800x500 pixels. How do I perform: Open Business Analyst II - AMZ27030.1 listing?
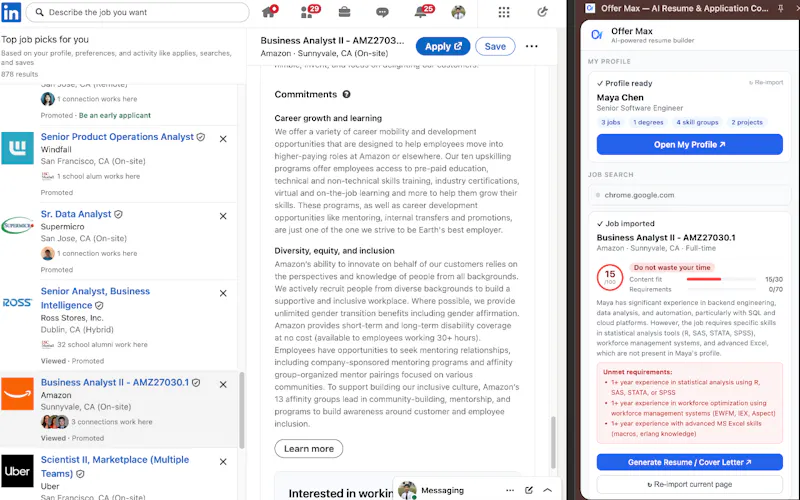[x=115, y=383]
